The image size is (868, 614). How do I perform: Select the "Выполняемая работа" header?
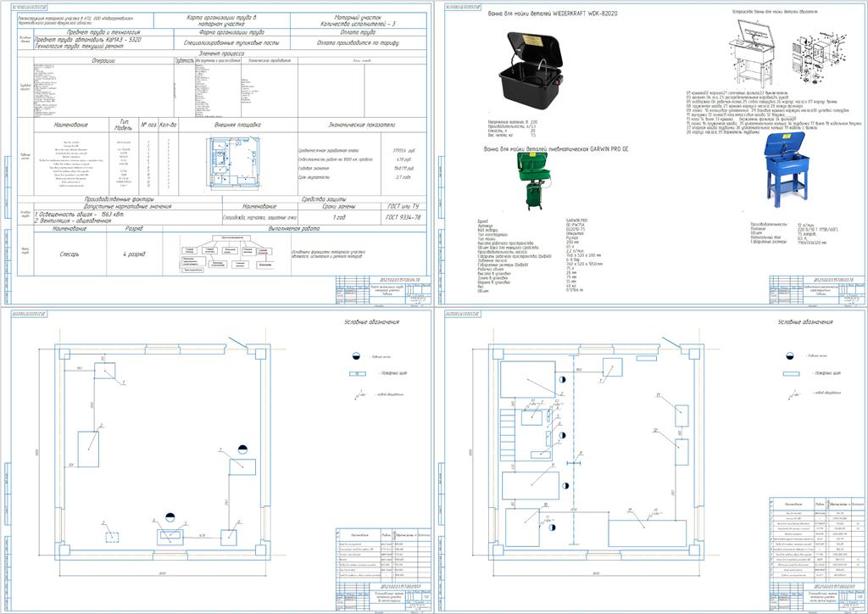[x=294, y=228]
